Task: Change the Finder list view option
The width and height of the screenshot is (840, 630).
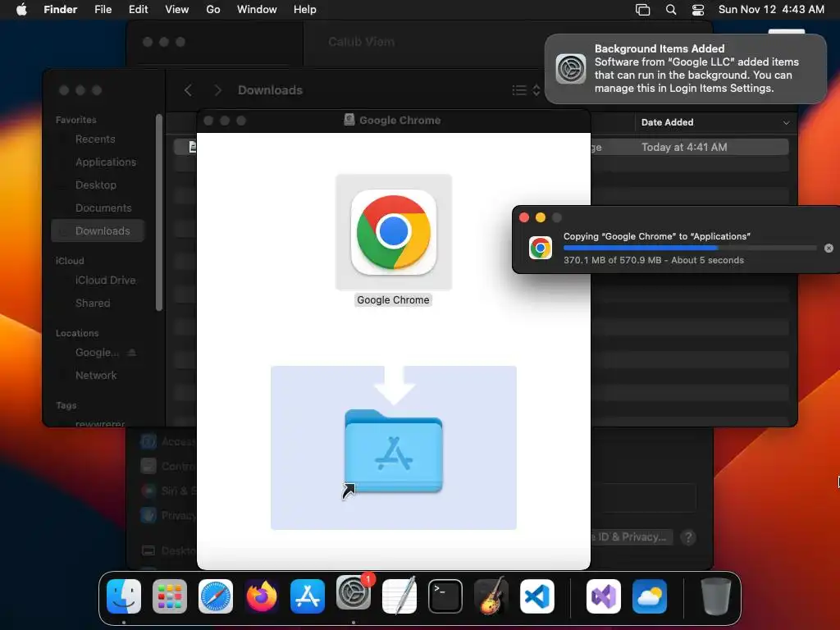Action: (526, 90)
